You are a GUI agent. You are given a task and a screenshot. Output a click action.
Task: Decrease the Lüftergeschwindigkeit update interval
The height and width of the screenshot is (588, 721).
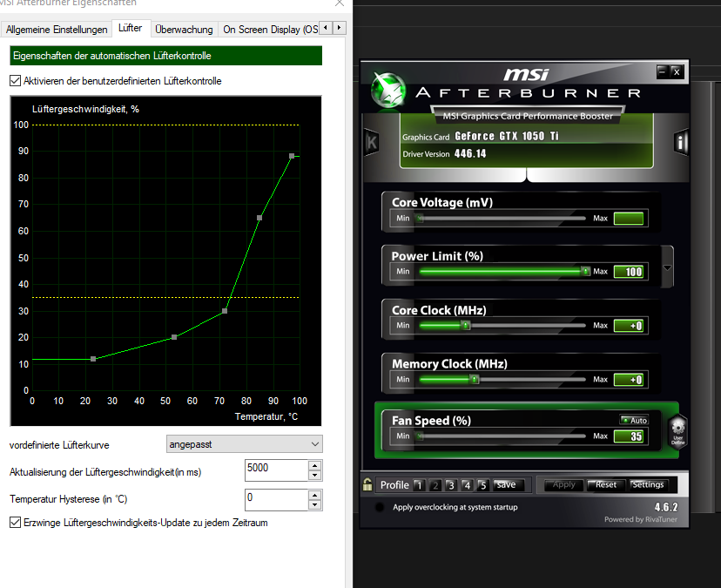click(x=315, y=476)
